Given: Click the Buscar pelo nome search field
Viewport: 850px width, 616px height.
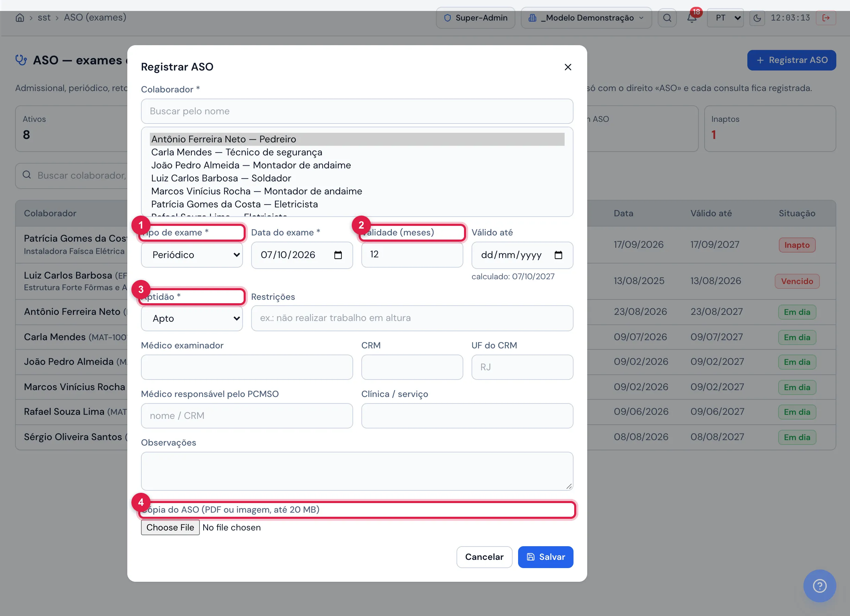Looking at the screenshot, I should pos(357,111).
